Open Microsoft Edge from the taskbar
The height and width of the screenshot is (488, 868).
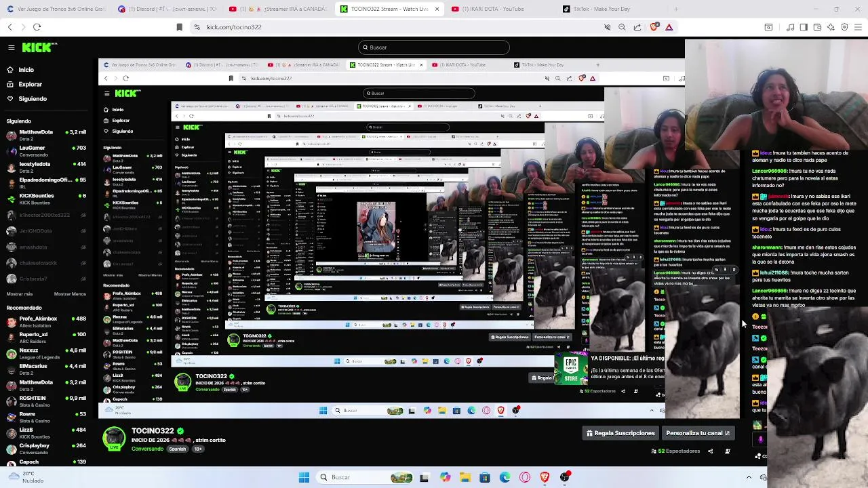[505, 477]
